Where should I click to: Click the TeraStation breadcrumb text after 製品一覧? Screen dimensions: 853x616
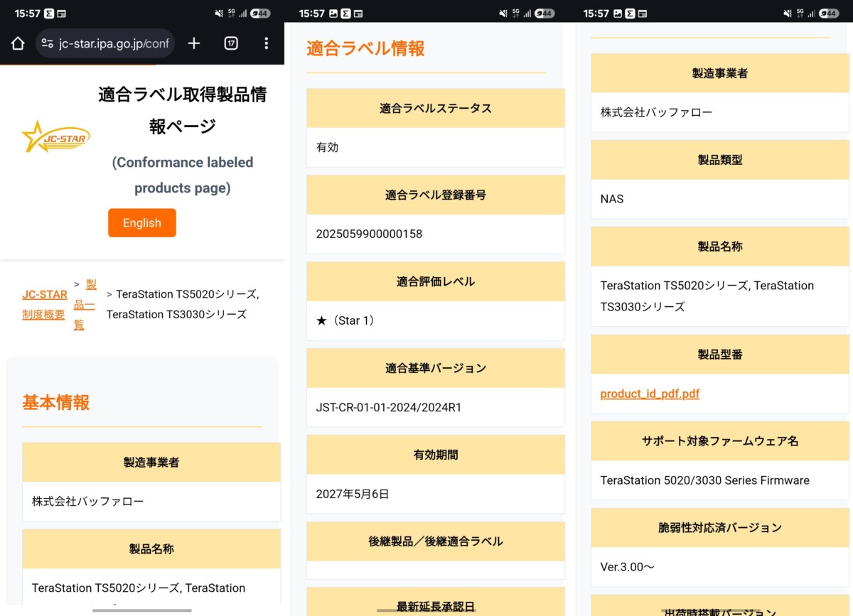click(x=183, y=304)
